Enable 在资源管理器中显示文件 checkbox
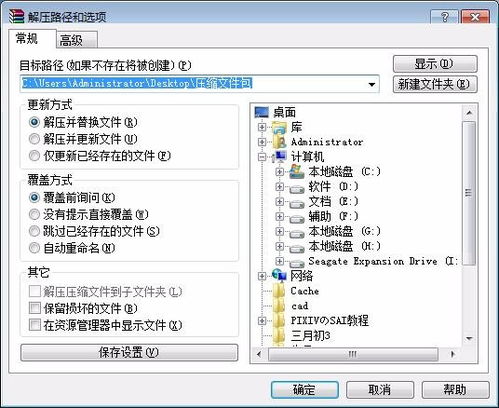 click(35, 325)
